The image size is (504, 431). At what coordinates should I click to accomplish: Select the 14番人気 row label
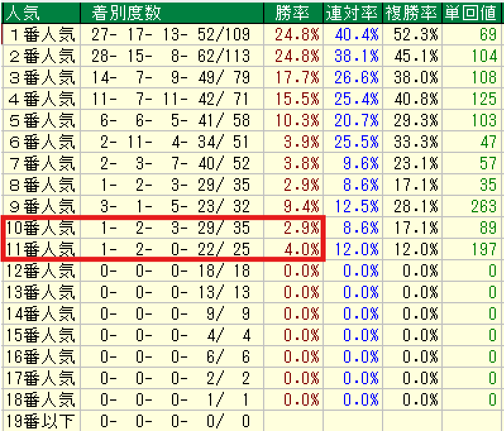[x=42, y=314]
